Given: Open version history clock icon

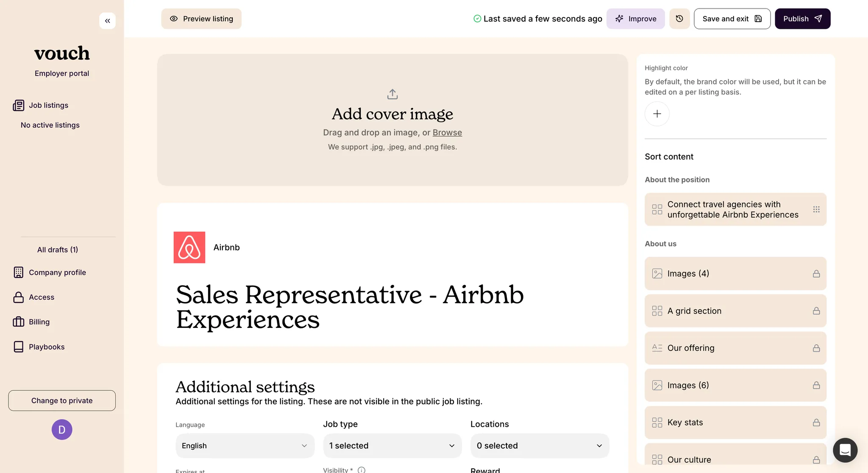Looking at the screenshot, I should pos(679,19).
